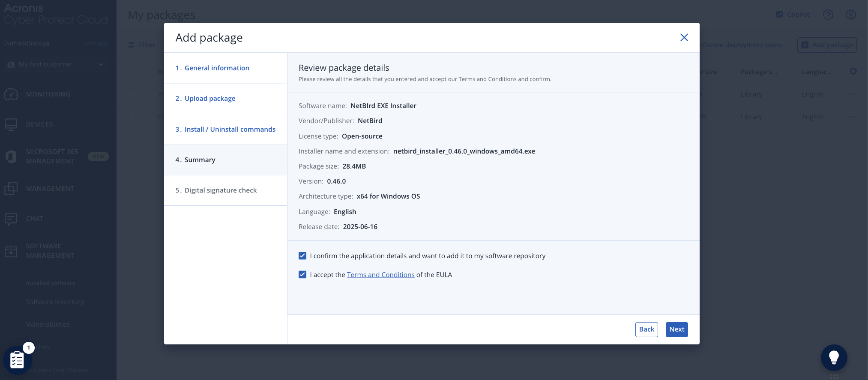Click the Chat sidebar icon
868x380 pixels.
coord(11,219)
